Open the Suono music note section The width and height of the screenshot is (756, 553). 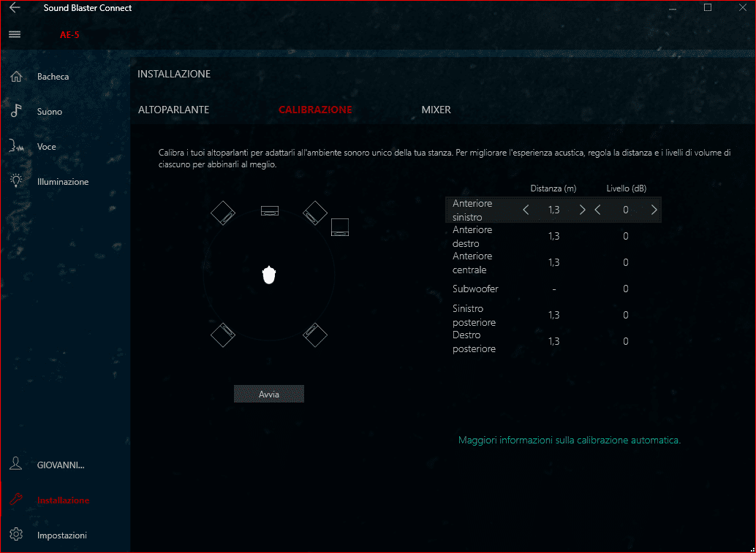pyautogui.click(x=16, y=112)
